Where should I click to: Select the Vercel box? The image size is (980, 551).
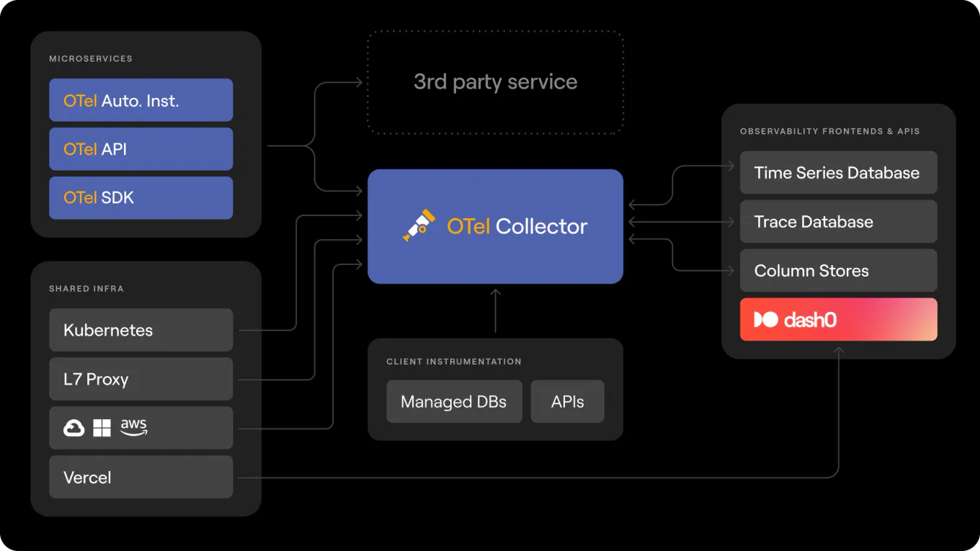click(x=141, y=477)
